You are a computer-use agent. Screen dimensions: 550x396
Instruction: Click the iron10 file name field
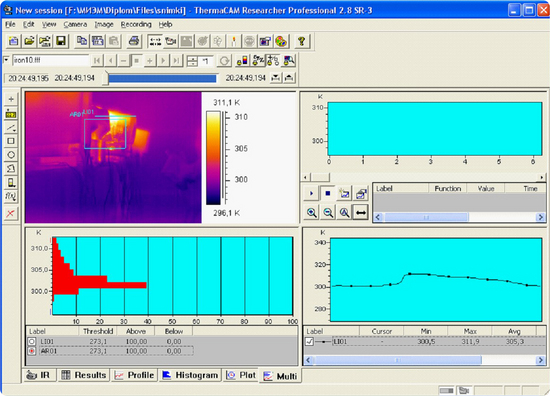(x=51, y=60)
